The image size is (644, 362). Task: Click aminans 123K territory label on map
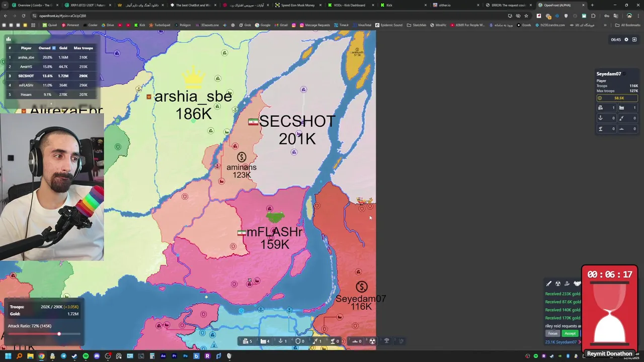(242, 171)
